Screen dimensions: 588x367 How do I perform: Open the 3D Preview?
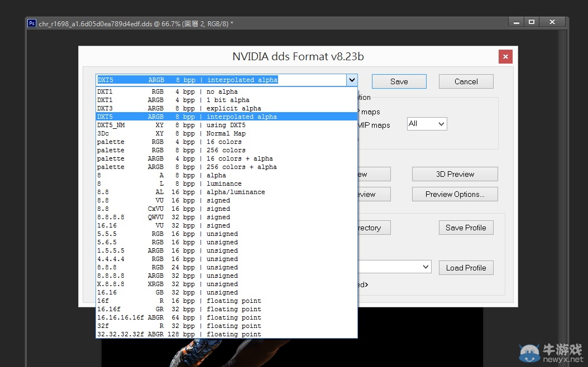(x=455, y=174)
